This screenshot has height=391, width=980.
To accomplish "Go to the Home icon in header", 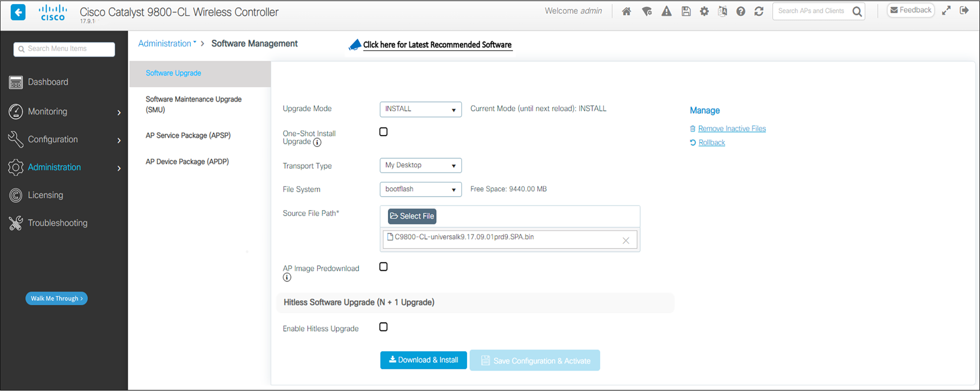I will point(626,11).
